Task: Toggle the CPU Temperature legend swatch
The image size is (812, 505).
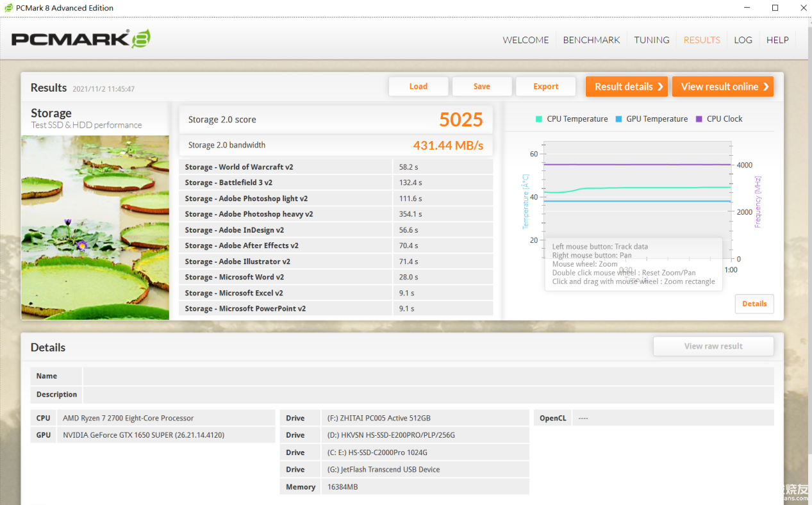Action: click(x=539, y=119)
